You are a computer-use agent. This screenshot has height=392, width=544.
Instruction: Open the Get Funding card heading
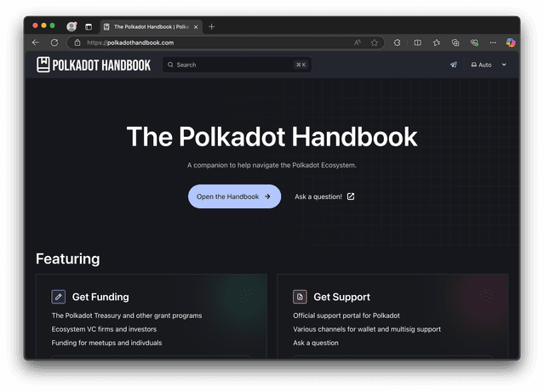click(x=100, y=297)
